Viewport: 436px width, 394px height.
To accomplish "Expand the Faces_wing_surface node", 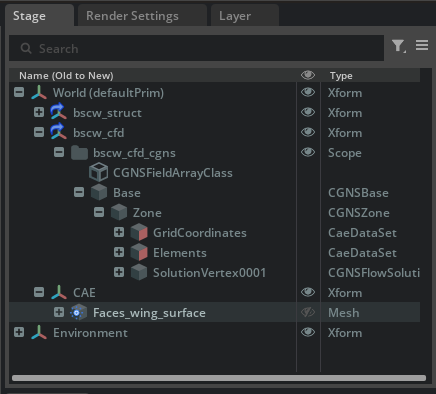I will pos(59,312).
